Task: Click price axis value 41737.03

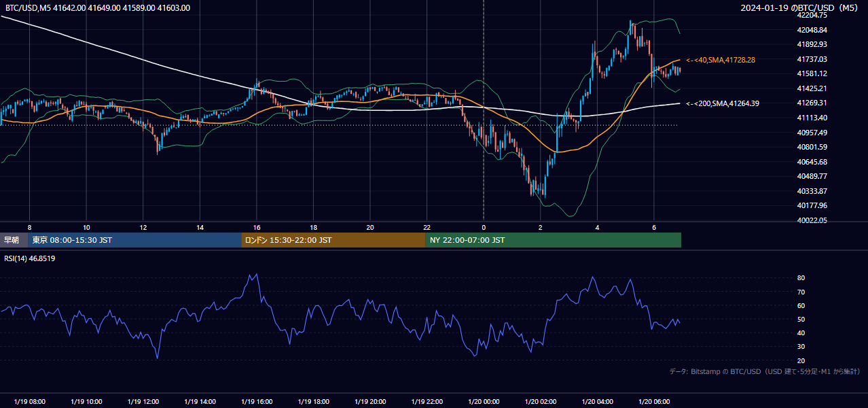Action: click(812, 59)
